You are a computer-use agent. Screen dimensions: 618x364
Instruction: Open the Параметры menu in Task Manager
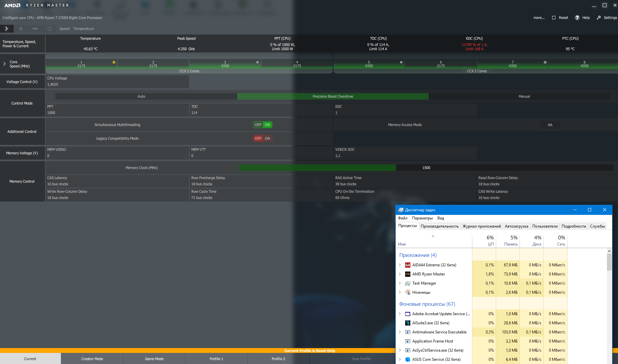[422, 218]
